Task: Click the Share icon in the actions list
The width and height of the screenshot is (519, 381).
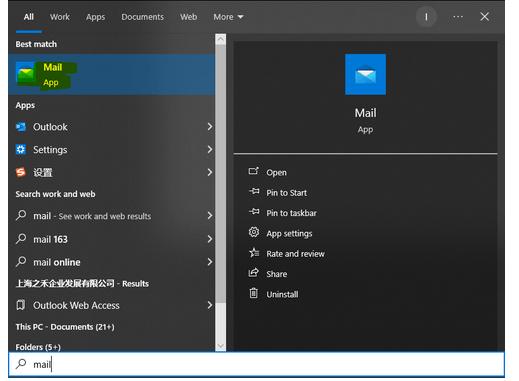Action: pyautogui.click(x=253, y=273)
